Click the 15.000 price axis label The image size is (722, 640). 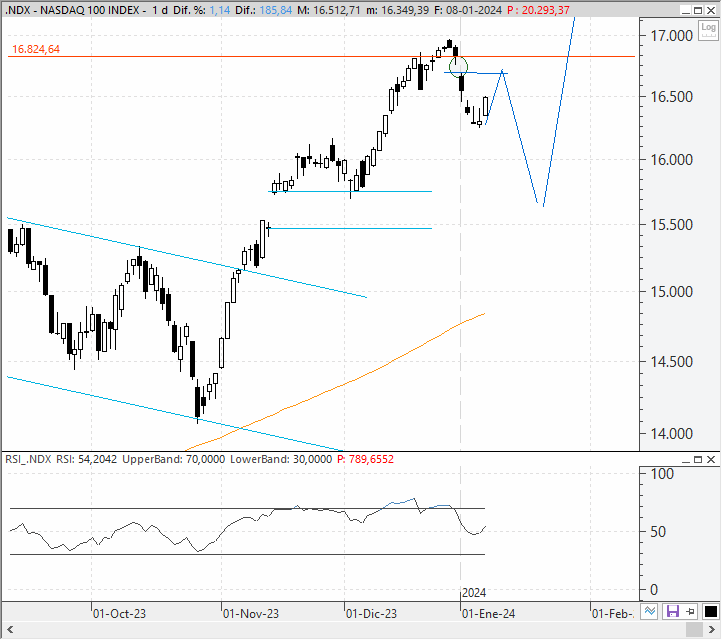[x=671, y=291]
